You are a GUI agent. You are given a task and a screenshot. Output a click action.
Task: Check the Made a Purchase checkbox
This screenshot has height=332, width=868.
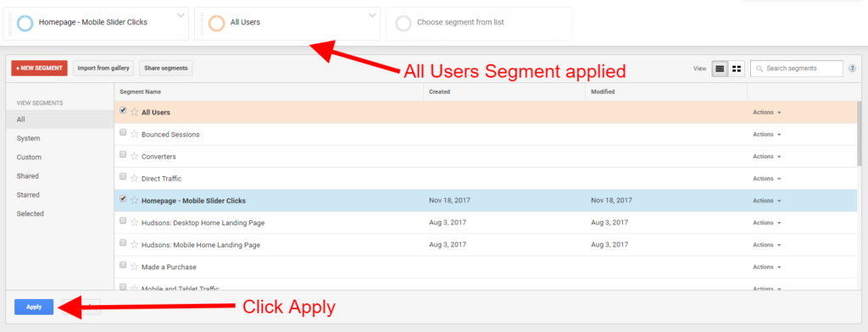click(123, 265)
